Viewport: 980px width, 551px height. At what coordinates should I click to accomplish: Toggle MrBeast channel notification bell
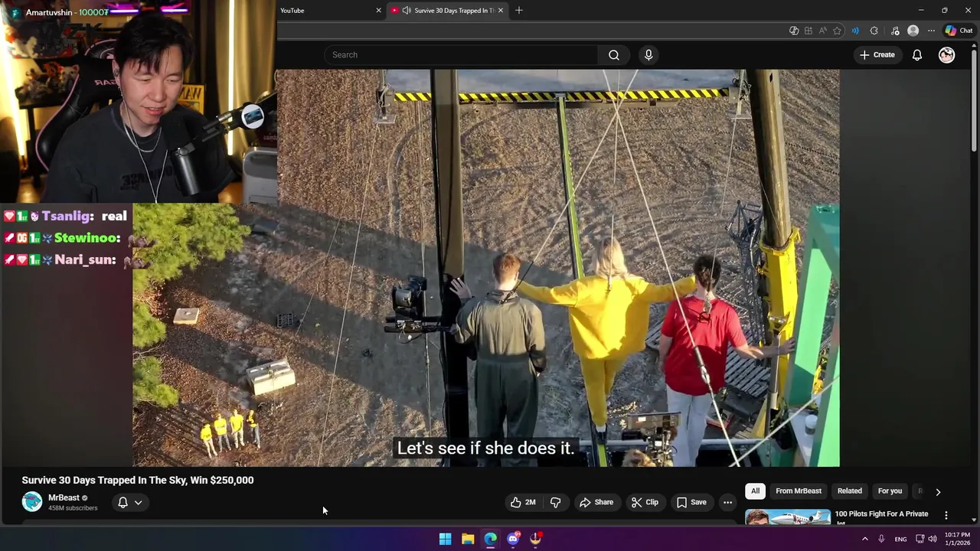tap(122, 503)
